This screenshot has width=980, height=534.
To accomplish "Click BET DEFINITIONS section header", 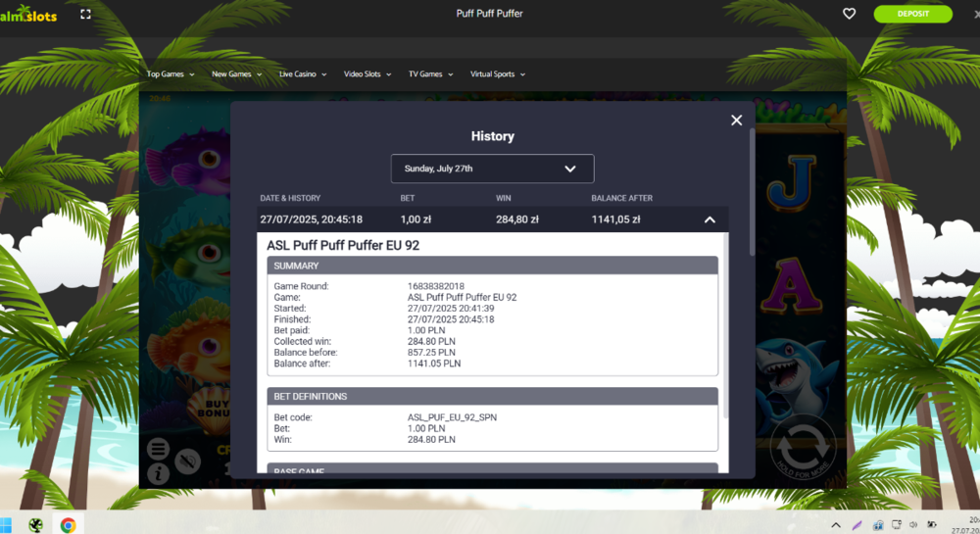I will (492, 397).
